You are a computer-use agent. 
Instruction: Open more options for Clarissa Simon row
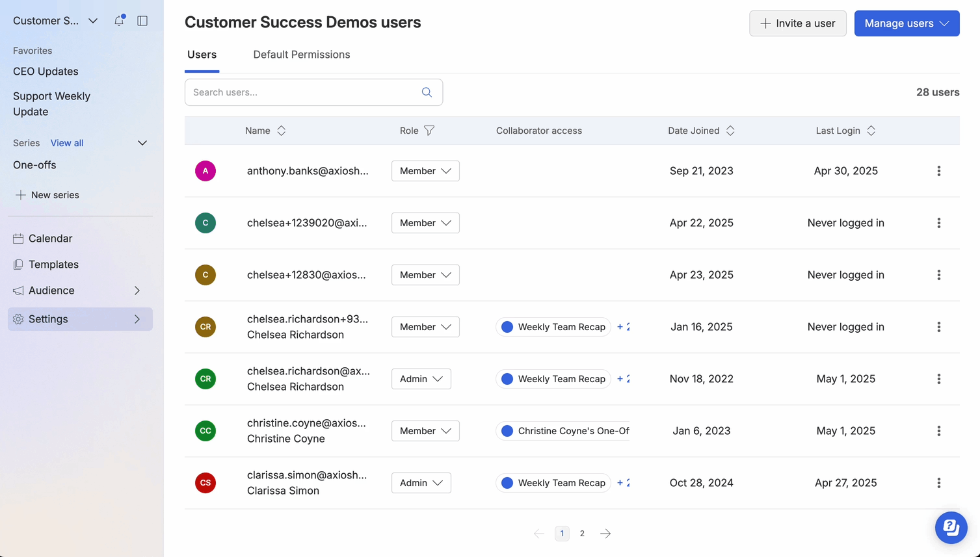tap(938, 483)
